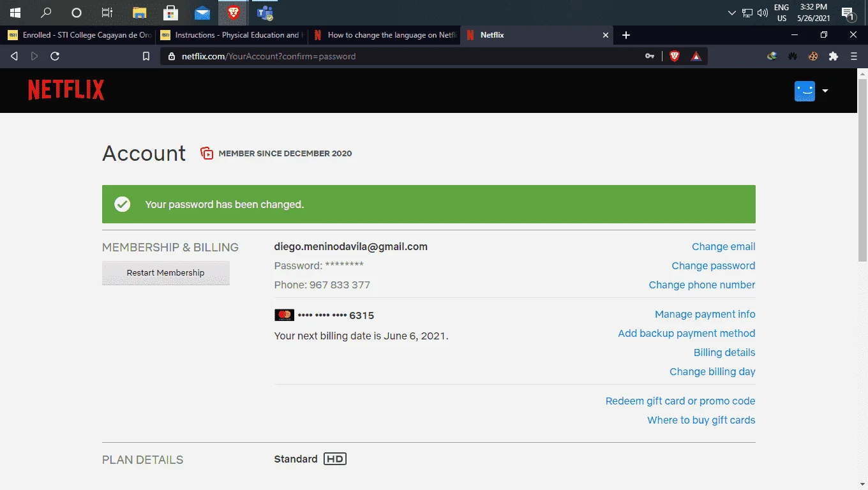Click the Netflix logo
This screenshot has height=490, width=868.
(x=66, y=91)
